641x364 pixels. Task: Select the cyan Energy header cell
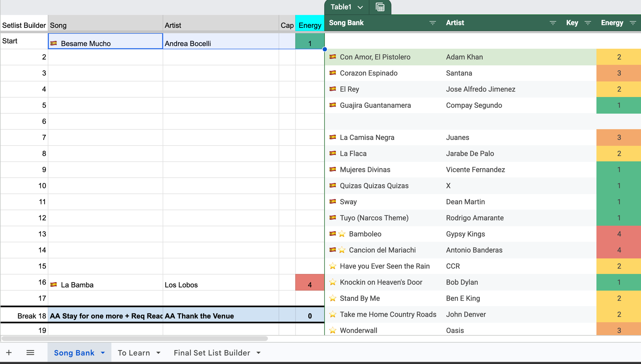pos(310,23)
